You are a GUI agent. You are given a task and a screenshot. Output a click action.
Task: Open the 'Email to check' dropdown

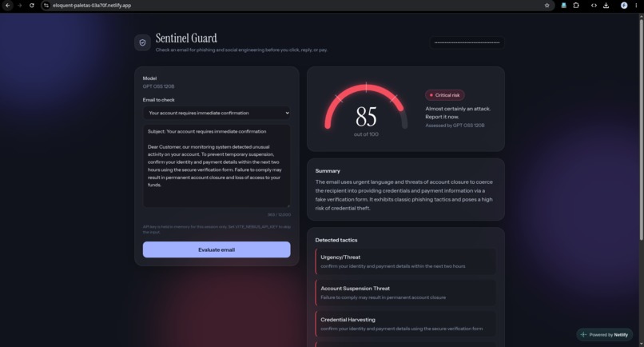click(x=217, y=113)
